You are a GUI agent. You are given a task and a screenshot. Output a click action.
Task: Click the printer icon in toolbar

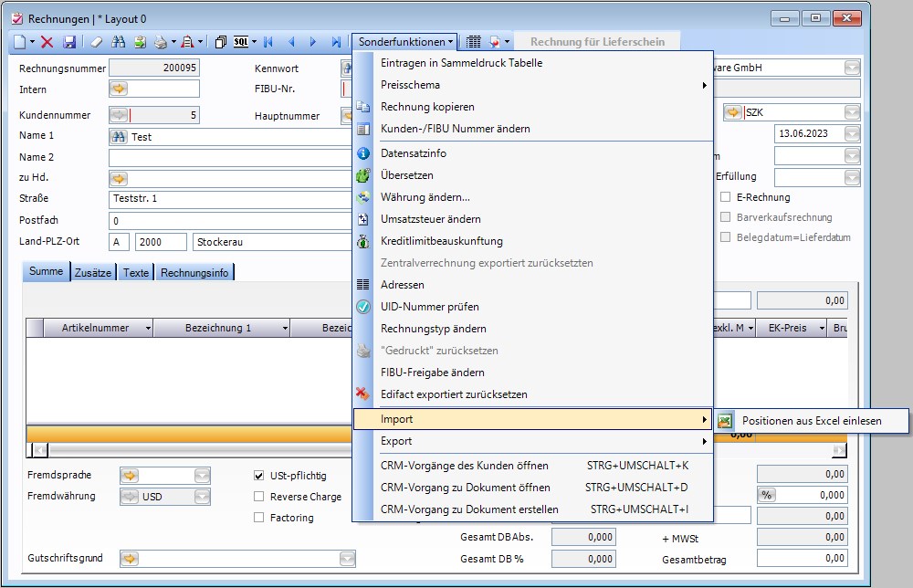coord(160,42)
